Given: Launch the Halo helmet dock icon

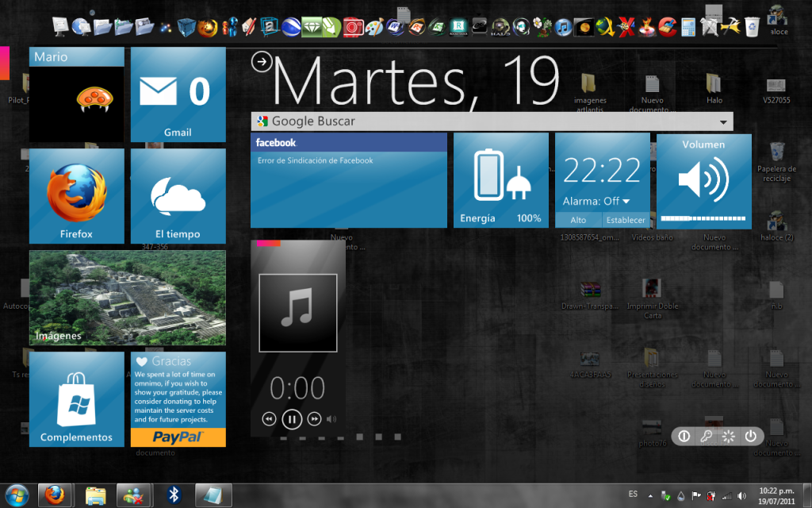Looking at the screenshot, I should coord(500,27).
